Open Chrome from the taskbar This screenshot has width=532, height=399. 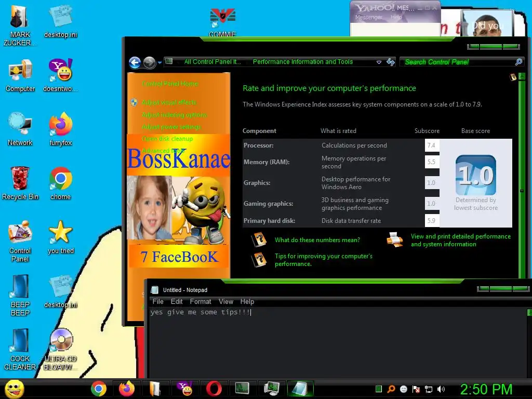[99, 389]
